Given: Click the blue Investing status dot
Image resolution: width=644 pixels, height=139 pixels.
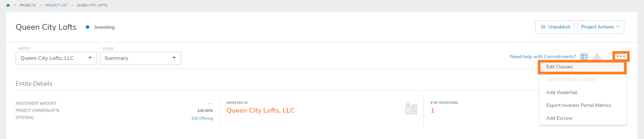Looking at the screenshot, I should click(x=88, y=27).
